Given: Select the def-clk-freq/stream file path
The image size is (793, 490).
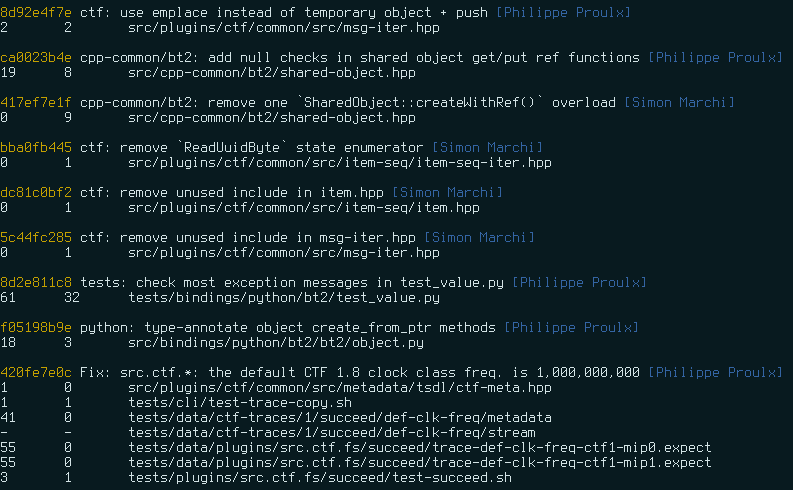Looking at the screenshot, I should [332, 432].
